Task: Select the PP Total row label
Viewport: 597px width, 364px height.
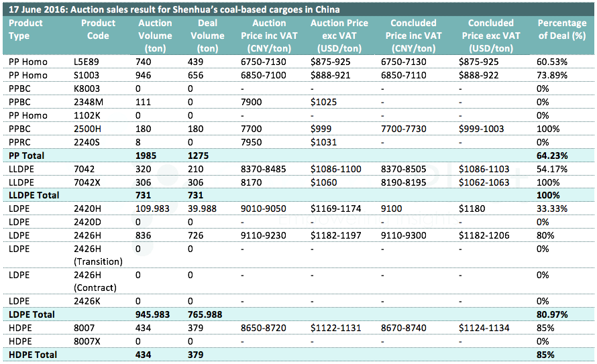Action: coord(27,155)
